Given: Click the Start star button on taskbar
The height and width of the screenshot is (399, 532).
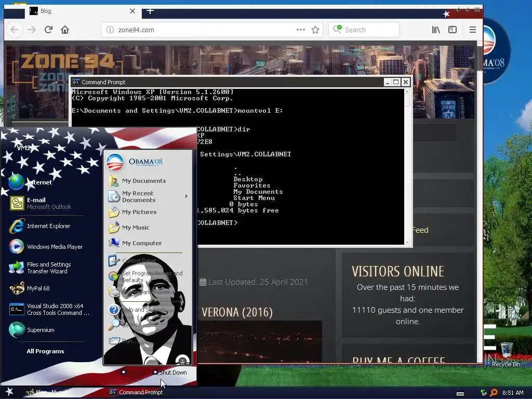Looking at the screenshot, I should [x=9, y=392].
